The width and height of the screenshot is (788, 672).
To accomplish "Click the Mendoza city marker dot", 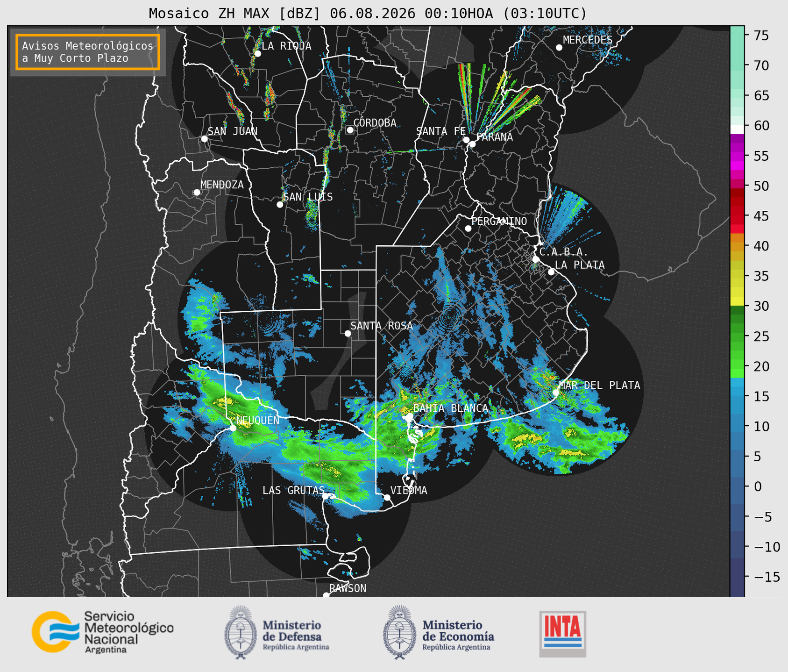I will click(197, 193).
